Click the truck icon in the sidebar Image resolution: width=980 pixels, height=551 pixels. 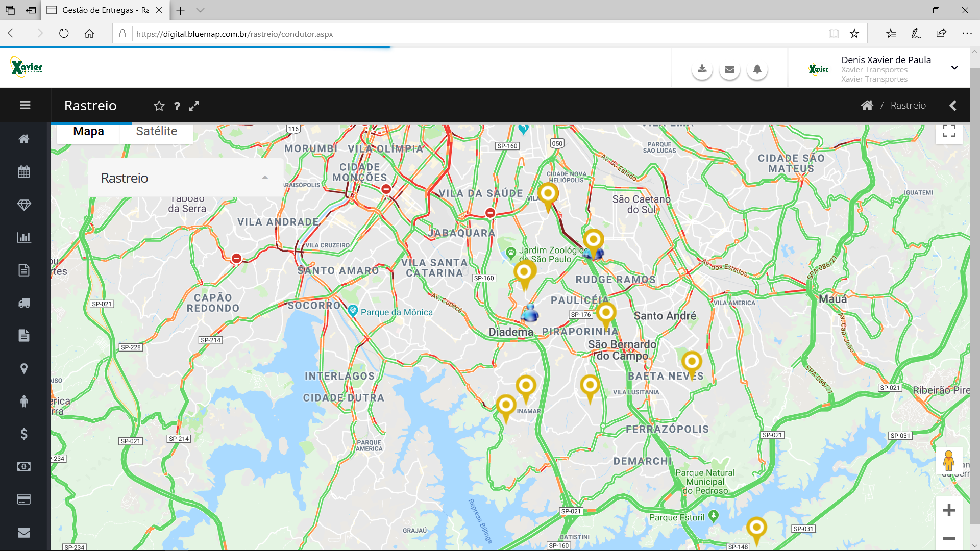tap(24, 303)
